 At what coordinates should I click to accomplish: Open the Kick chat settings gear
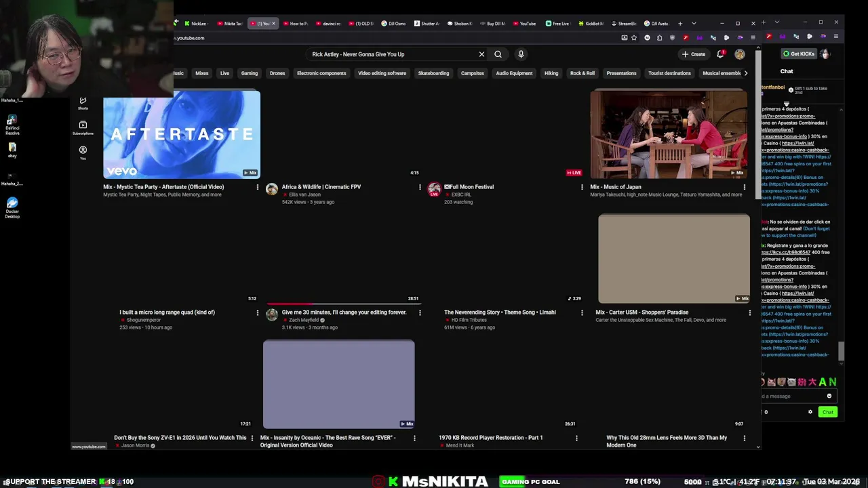click(810, 412)
